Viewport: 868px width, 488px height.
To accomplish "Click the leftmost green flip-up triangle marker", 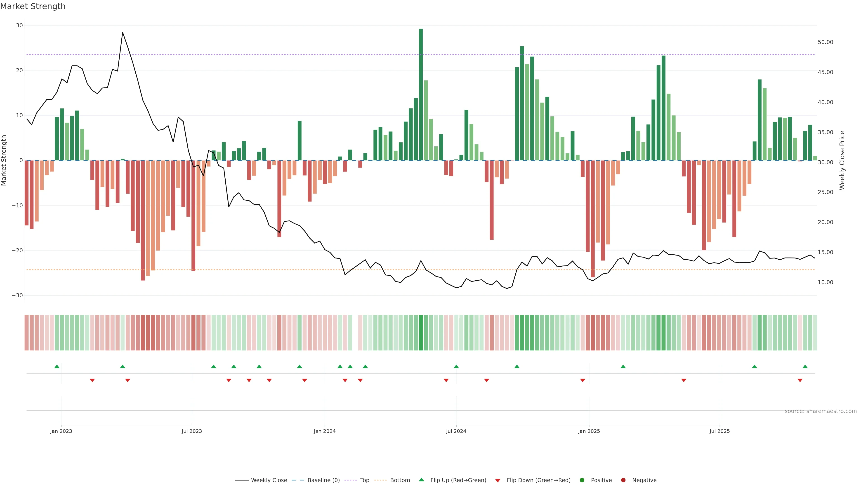I will 57,366.
